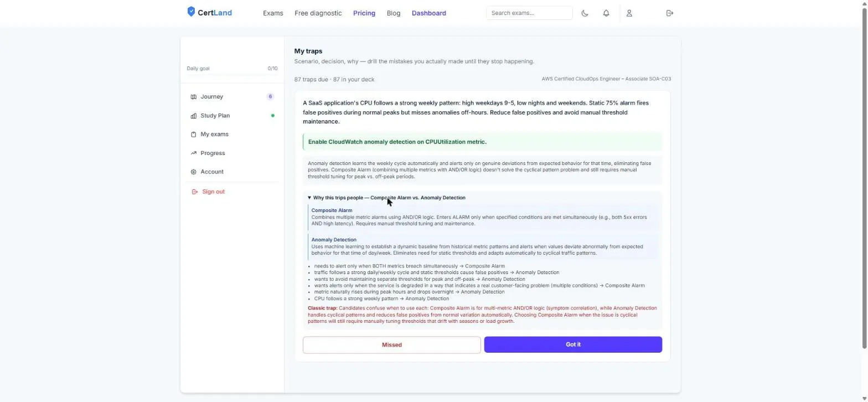Click the Account gear icon

(193, 172)
